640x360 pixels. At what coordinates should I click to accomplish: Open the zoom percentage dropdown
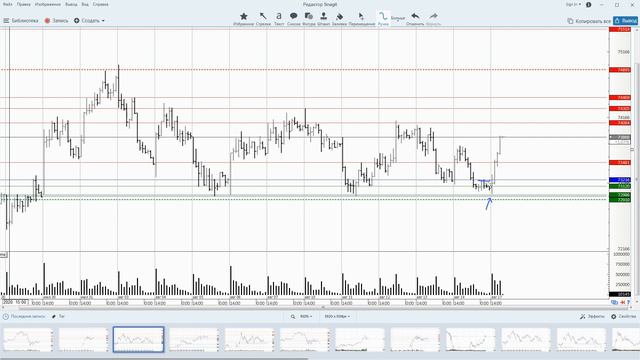[x=306, y=316]
